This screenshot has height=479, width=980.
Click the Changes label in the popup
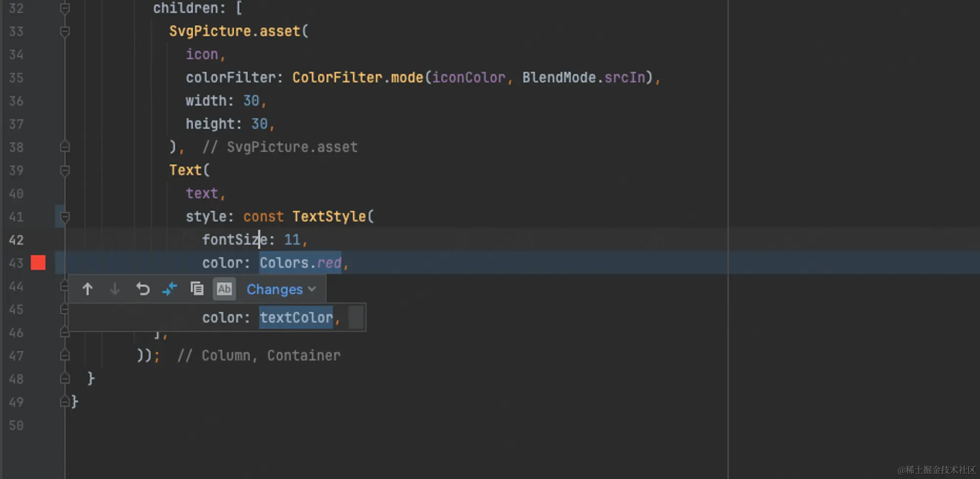coord(274,289)
